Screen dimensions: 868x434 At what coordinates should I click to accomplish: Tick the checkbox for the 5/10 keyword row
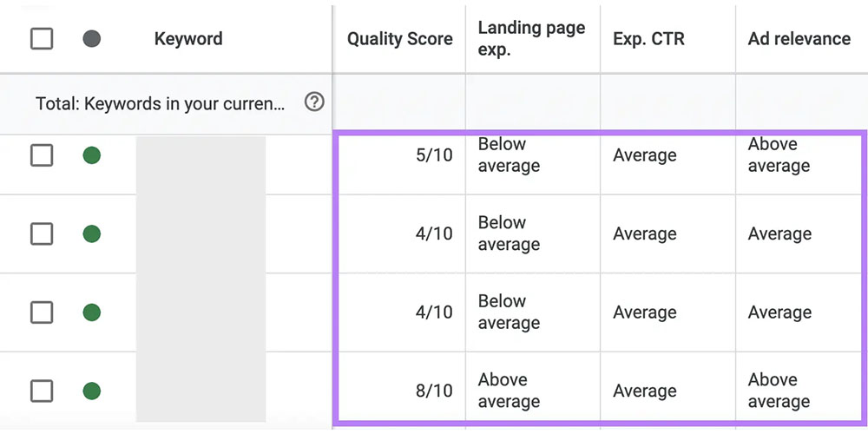(42, 155)
